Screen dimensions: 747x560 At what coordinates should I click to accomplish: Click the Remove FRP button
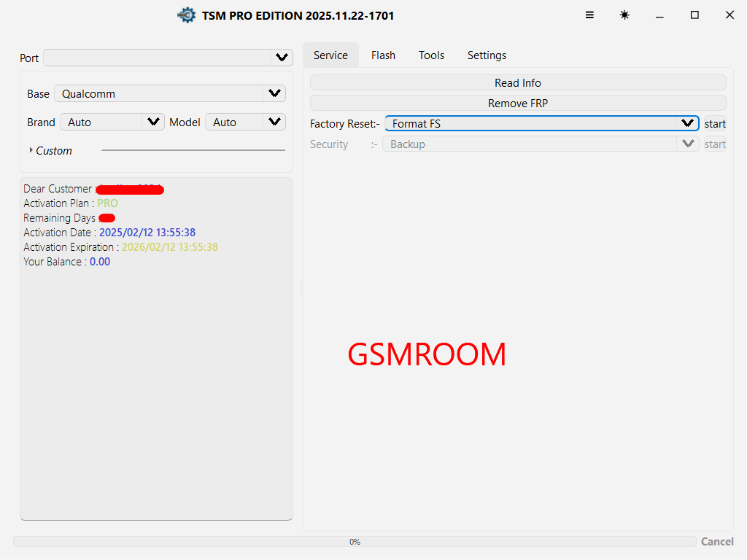[x=518, y=104]
